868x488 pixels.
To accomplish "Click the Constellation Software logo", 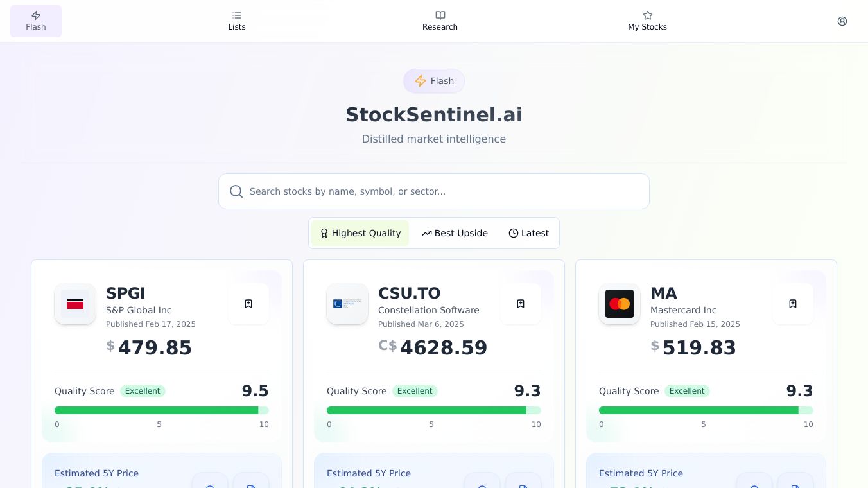I will click(347, 304).
